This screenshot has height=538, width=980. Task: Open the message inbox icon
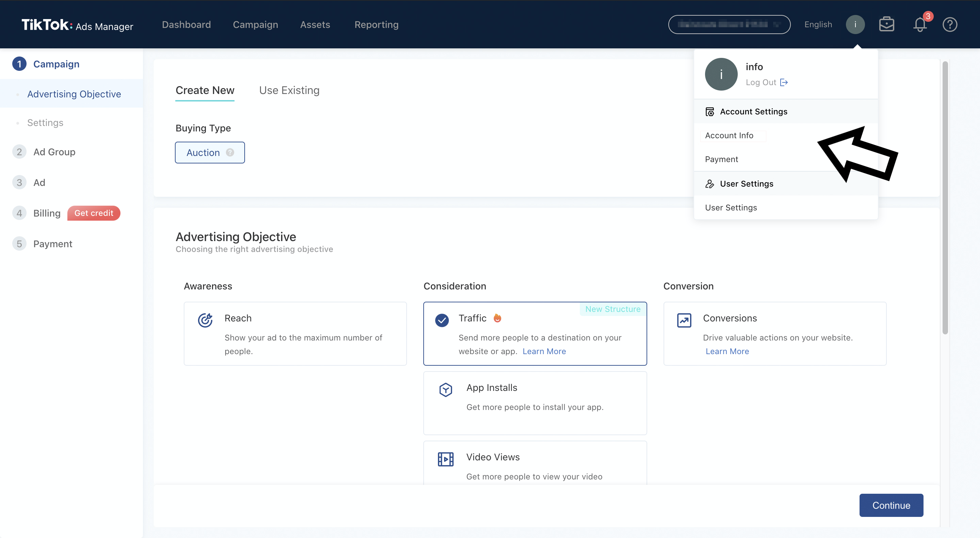coord(887,24)
